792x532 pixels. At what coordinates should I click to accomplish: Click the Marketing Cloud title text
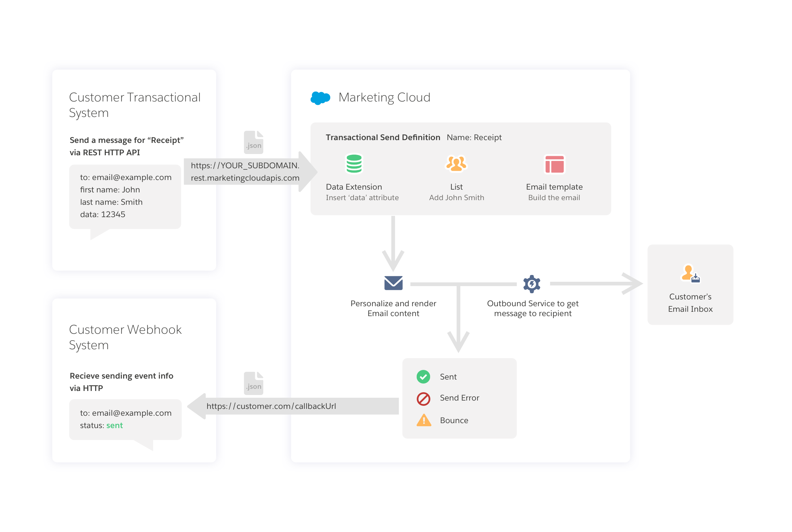(x=384, y=98)
